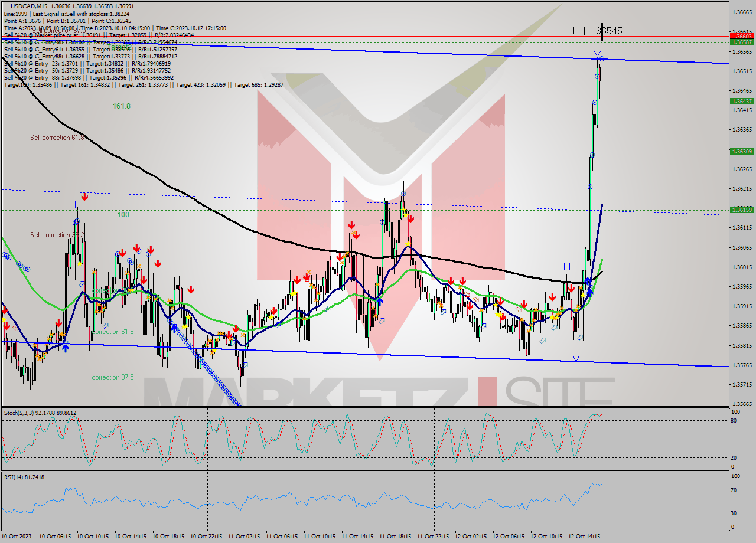Click the 1.36015 price axis label
This screenshot has width=756, height=543.
pyautogui.click(x=742, y=267)
